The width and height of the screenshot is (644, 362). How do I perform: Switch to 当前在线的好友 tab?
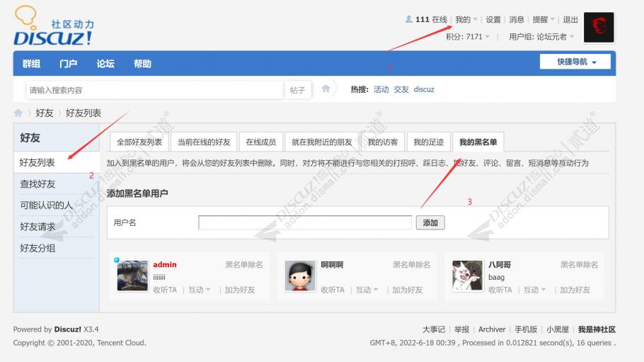[204, 142]
